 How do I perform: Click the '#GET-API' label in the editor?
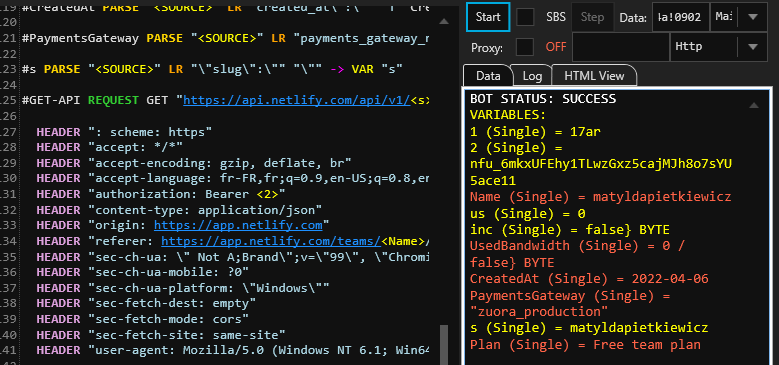52,100
